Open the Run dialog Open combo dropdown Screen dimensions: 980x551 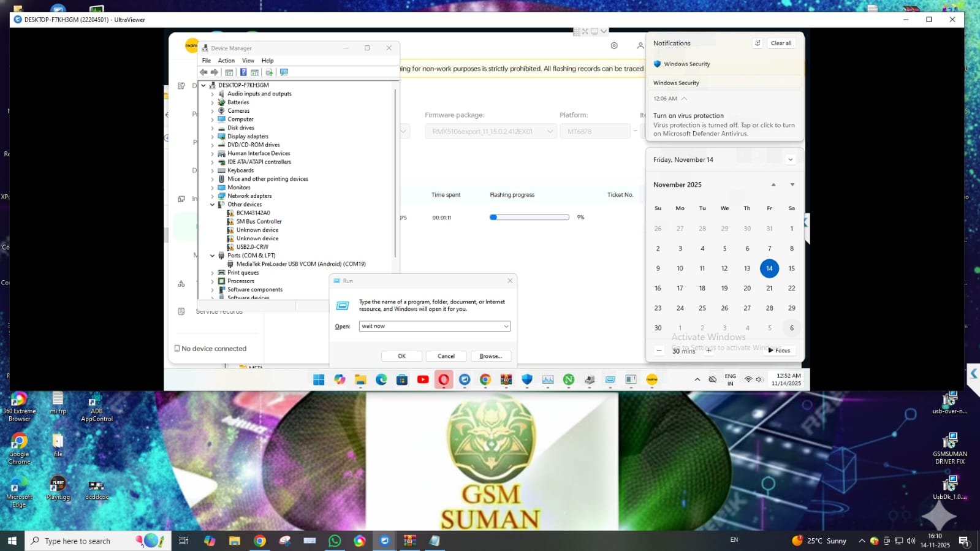(506, 327)
